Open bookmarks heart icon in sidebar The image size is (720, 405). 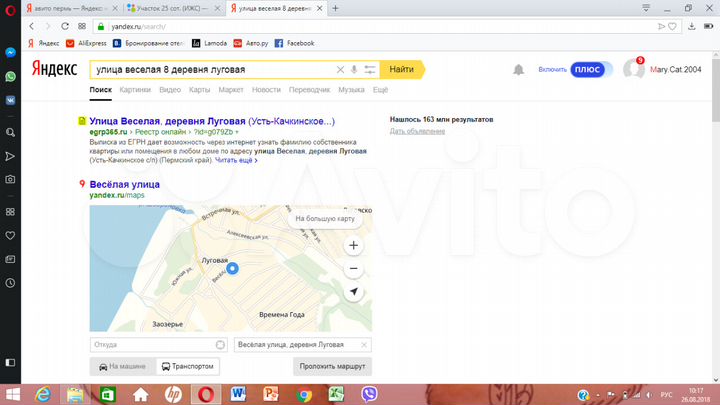[x=10, y=236]
